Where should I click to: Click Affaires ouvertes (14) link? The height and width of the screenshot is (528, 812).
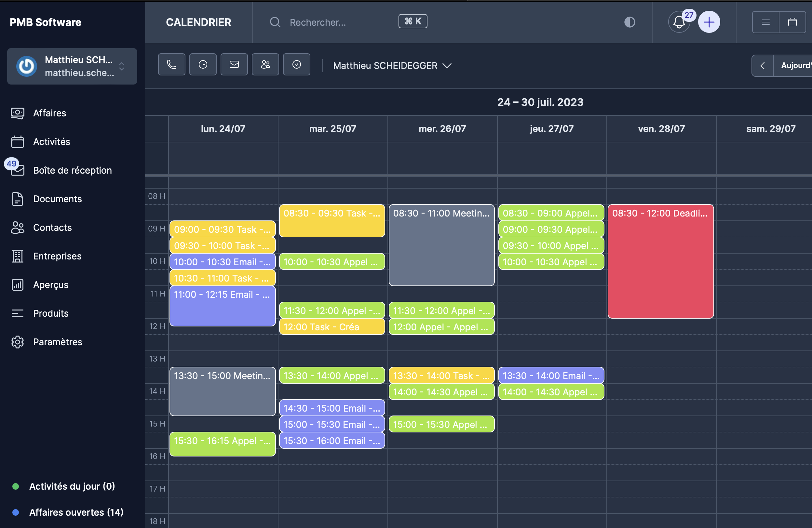76,512
